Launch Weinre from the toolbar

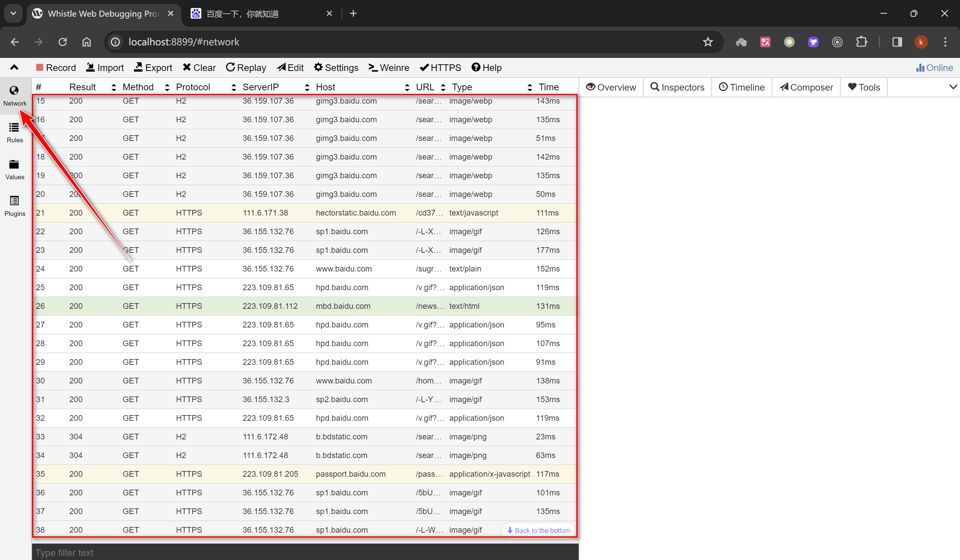pyautogui.click(x=389, y=68)
